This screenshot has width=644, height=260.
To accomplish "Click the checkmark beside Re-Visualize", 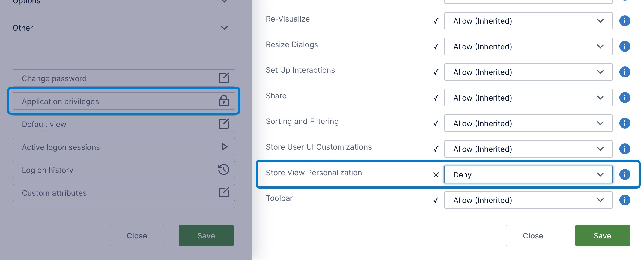I will tap(436, 21).
